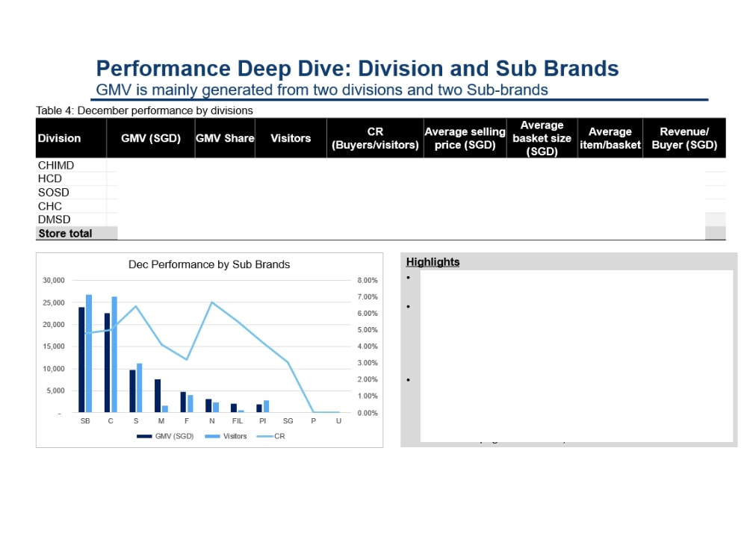Select the 'M' category axis label

coord(161,421)
